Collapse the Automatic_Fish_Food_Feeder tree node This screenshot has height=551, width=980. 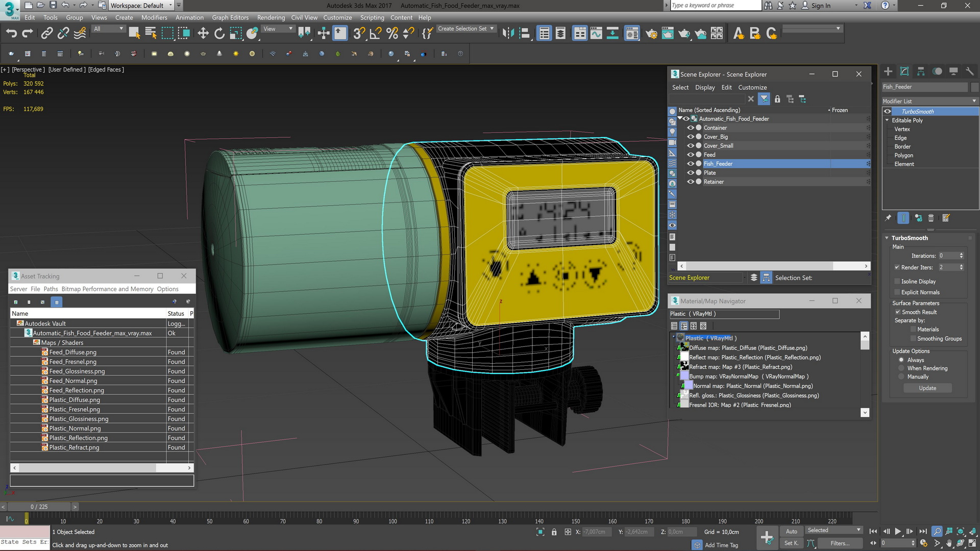(x=680, y=119)
